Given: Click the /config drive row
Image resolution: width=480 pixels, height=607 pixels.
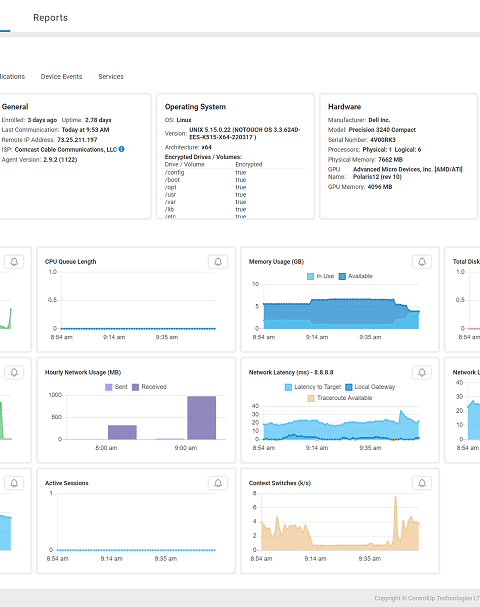Looking at the screenshot, I should pos(235,173).
